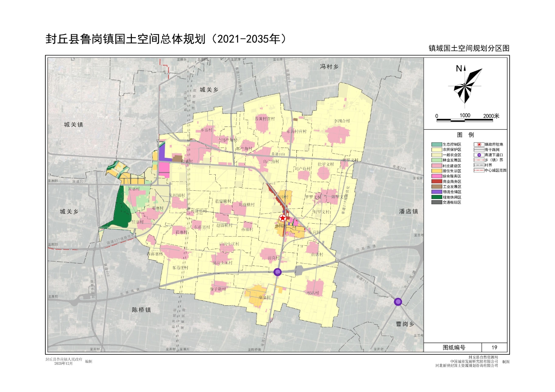Image resolution: width=555 pixels, height=392 pixels.
Task: Click the 镇域国土空间规划分区图 subtitle
Action: click(469, 48)
